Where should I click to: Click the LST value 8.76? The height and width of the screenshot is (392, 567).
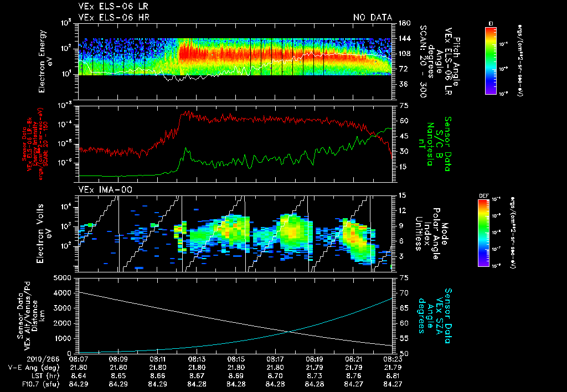(353, 376)
